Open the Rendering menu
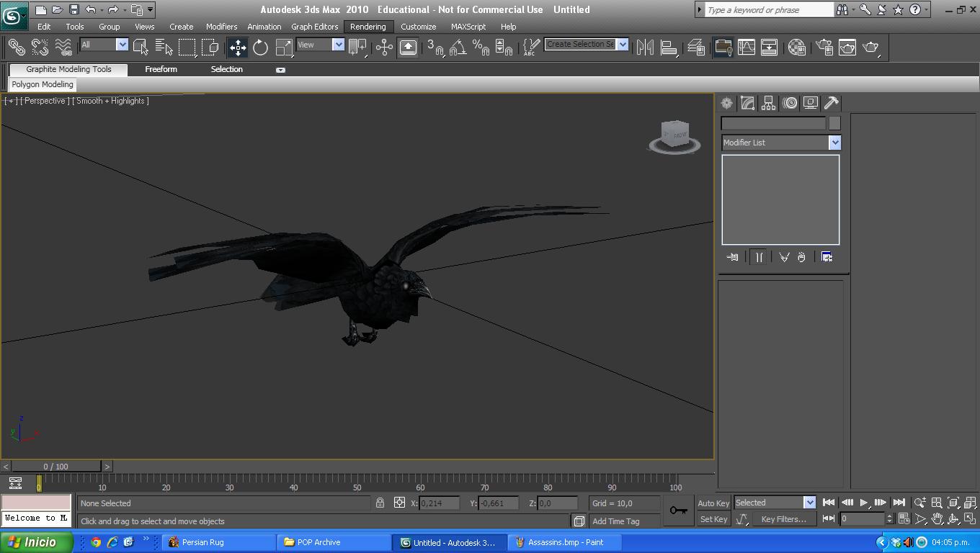 (x=368, y=27)
